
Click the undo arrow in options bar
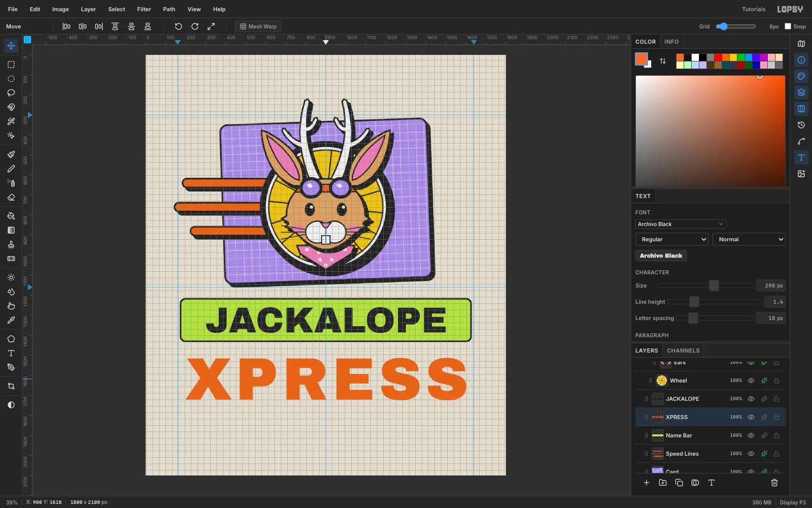point(179,26)
